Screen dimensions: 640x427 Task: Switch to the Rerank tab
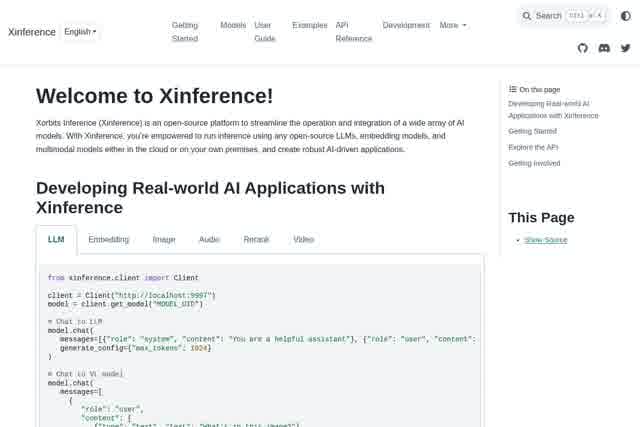coord(256,240)
